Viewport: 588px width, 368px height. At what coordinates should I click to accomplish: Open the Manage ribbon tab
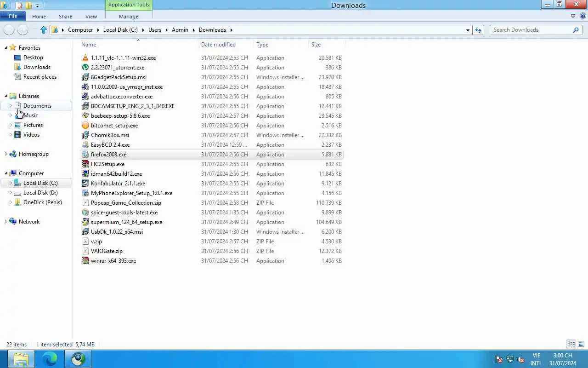[129, 17]
